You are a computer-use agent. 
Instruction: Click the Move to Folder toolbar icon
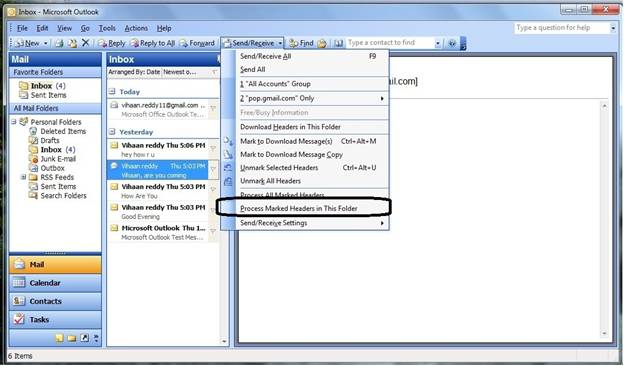point(72,43)
